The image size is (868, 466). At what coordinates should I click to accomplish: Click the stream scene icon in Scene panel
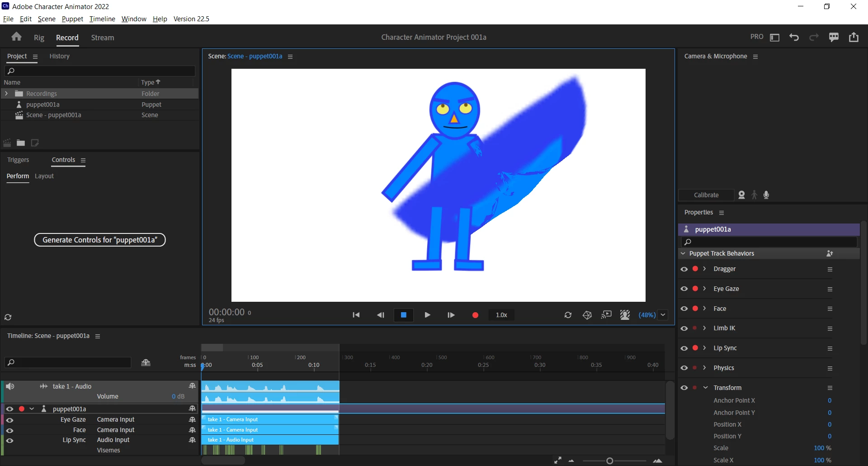[x=606, y=315]
